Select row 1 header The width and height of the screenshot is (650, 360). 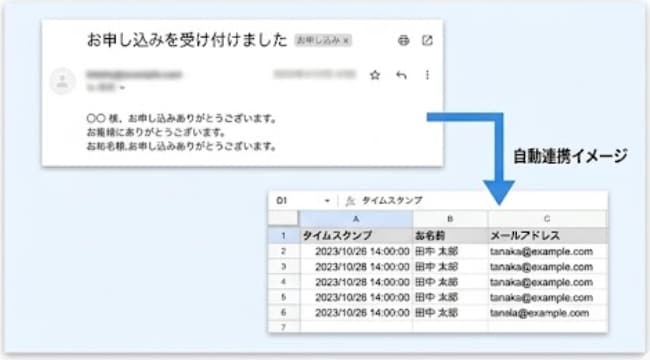tap(284, 236)
